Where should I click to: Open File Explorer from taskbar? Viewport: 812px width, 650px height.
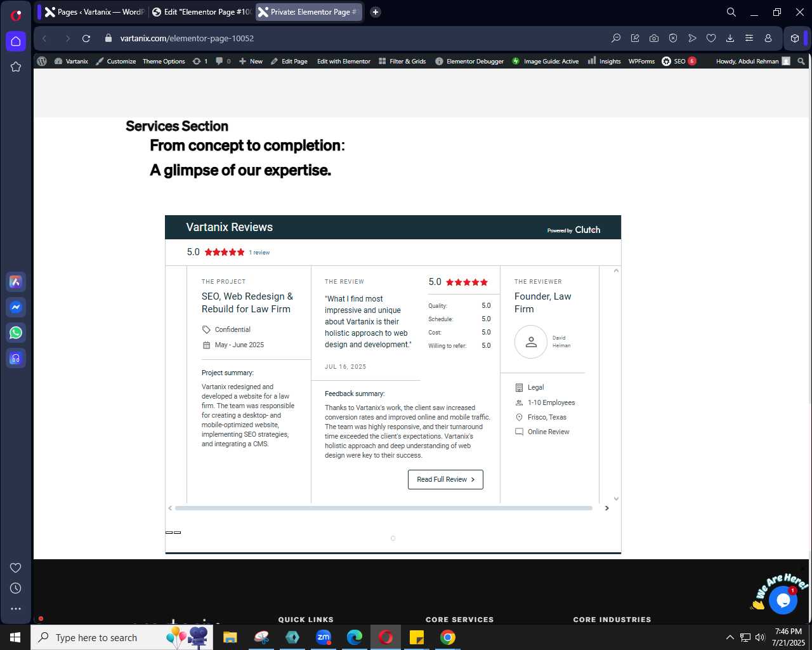(x=230, y=637)
